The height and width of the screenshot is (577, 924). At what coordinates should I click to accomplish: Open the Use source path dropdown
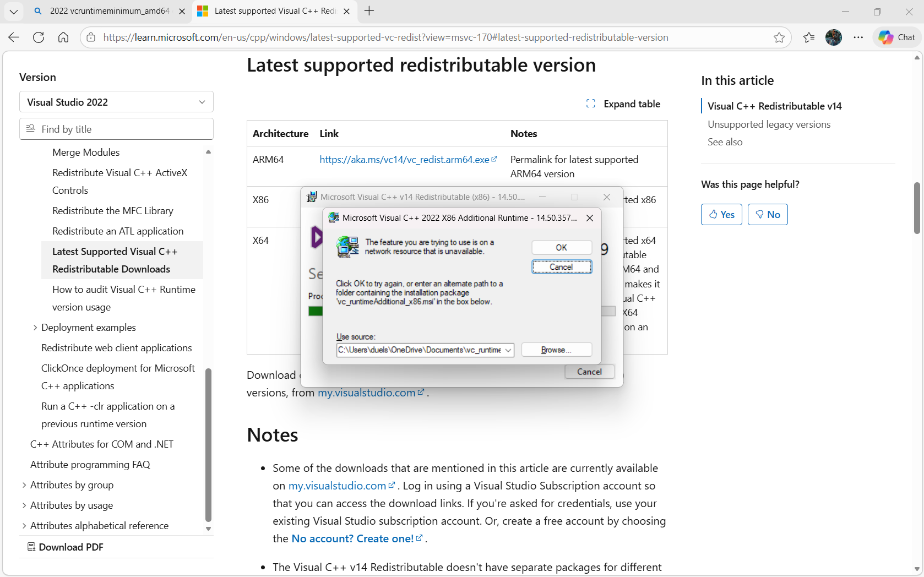[508, 350]
